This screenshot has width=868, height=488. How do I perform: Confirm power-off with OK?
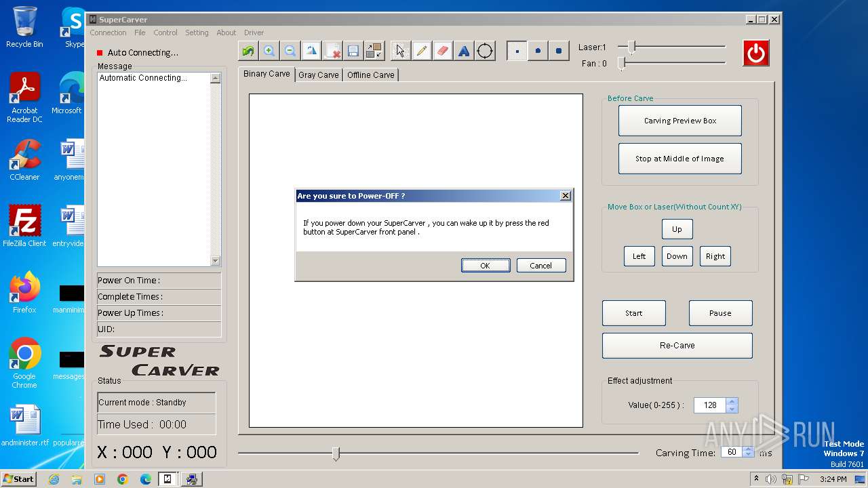tap(486, 266)
